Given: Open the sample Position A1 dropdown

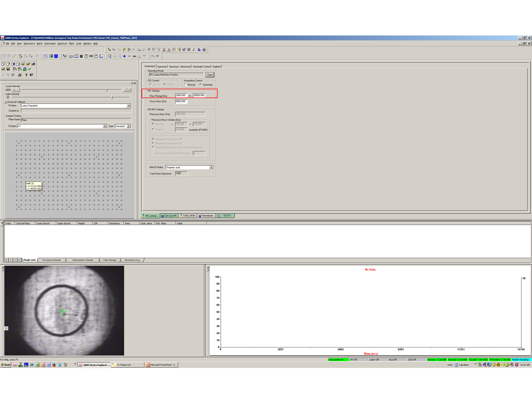Looking at the screenshot, I should (105, 126).
